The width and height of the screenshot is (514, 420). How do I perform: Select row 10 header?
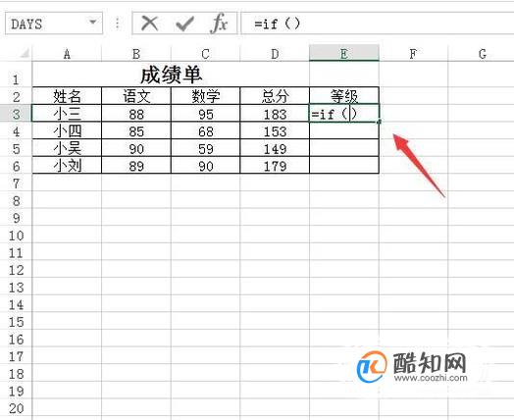pos(16,236)
